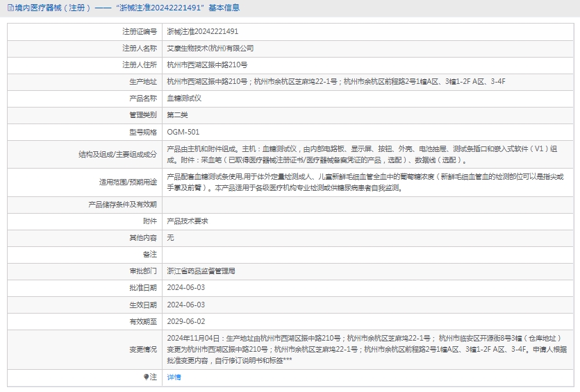Open the 详情 link in the last row
The height and width of the screenshot is (392, 580).
pyautogui.click(x=174, y=377)
